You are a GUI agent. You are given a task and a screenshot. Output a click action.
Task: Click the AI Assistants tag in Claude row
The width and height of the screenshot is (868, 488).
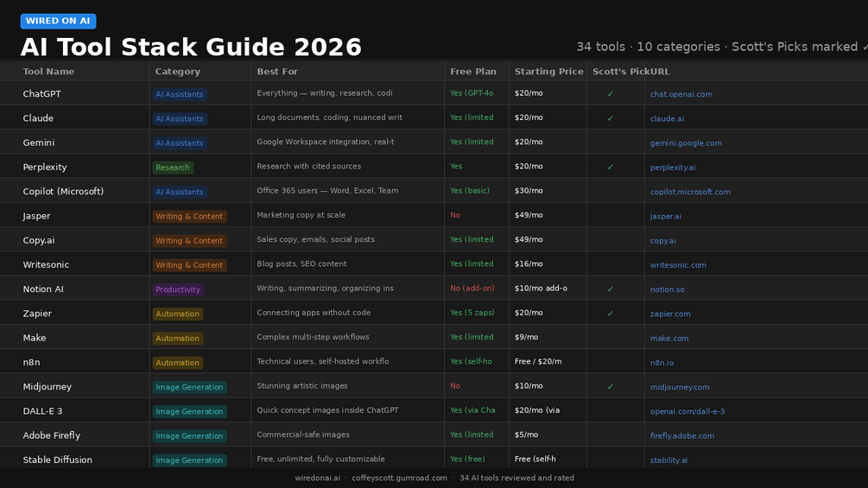click(x=180, y=118)
